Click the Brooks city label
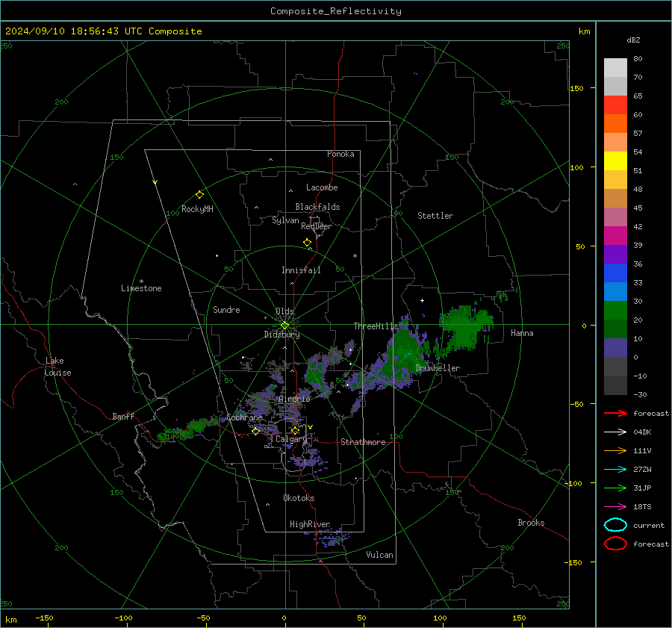This screenshot has height=628, width=672. [x=531, y=523]
